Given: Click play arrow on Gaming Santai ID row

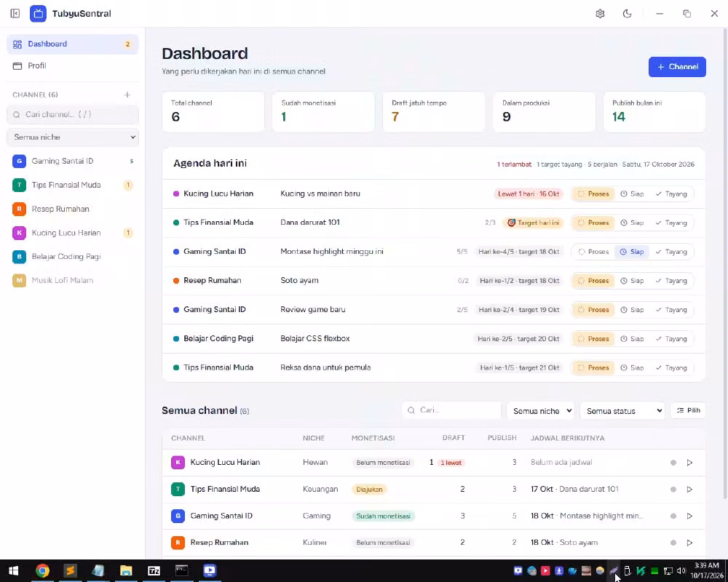Looking at the screenshot, I should [689, 516].
